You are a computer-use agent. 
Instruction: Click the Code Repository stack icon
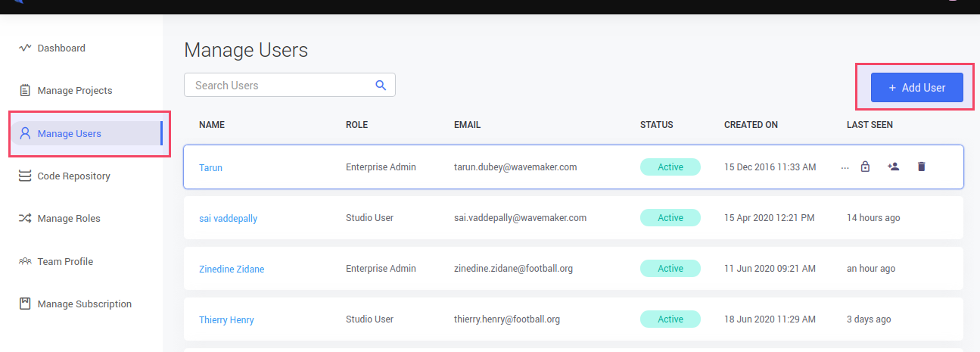[25, 176]
